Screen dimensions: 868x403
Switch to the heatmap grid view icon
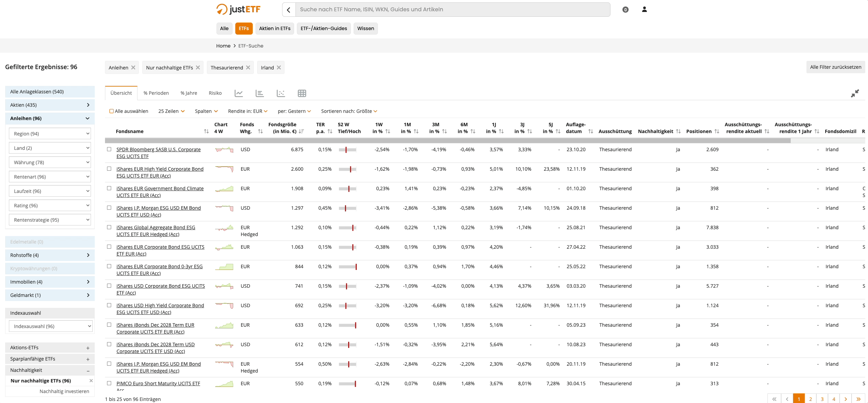click(x=302, y=93)
